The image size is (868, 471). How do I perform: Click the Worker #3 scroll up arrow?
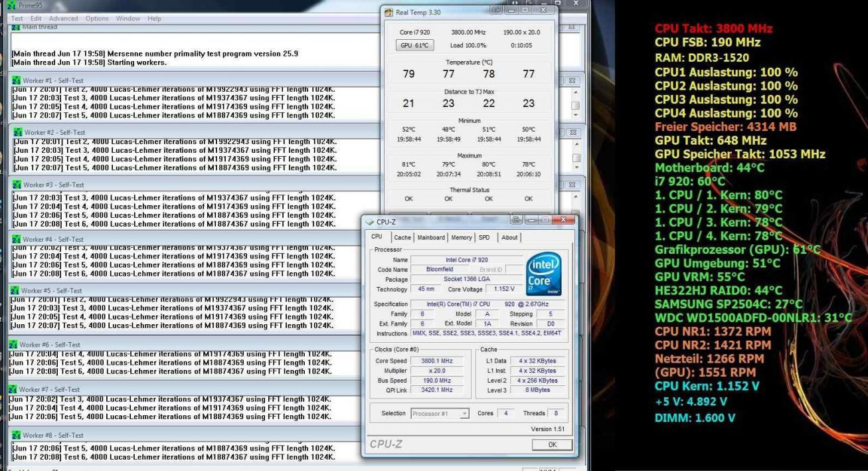[576, 197]
